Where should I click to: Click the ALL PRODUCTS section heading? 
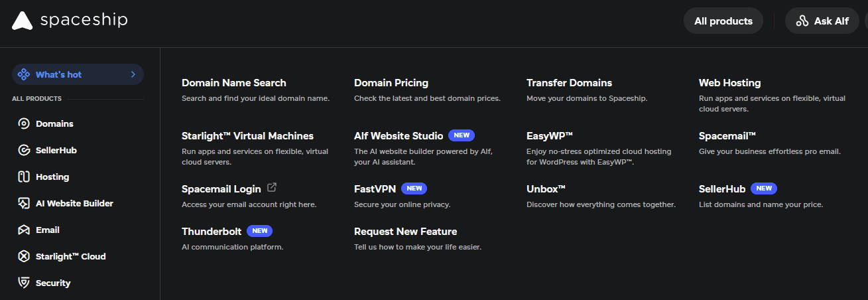point(36,99)
